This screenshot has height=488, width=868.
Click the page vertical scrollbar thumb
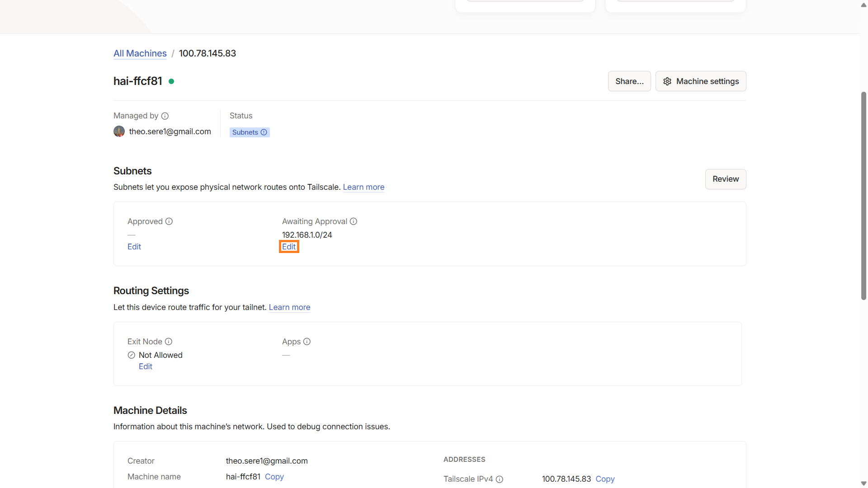(x=863, y=195)
